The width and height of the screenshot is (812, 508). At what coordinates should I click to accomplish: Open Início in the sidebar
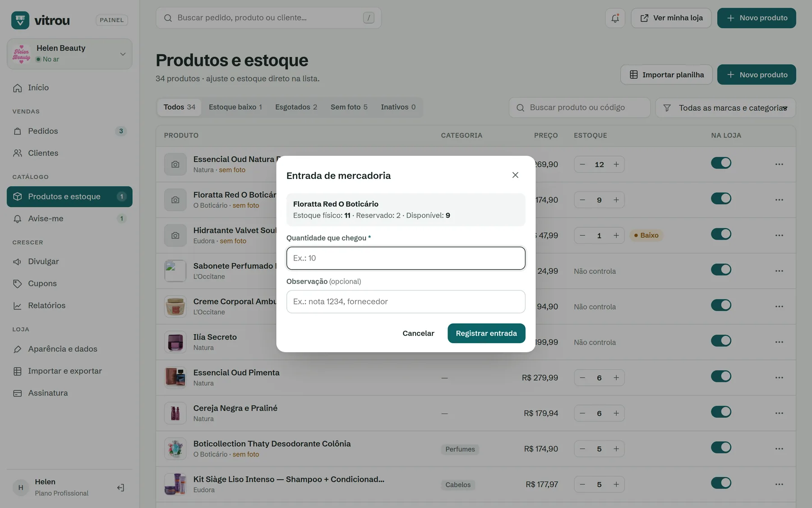[x=69, y=88]
